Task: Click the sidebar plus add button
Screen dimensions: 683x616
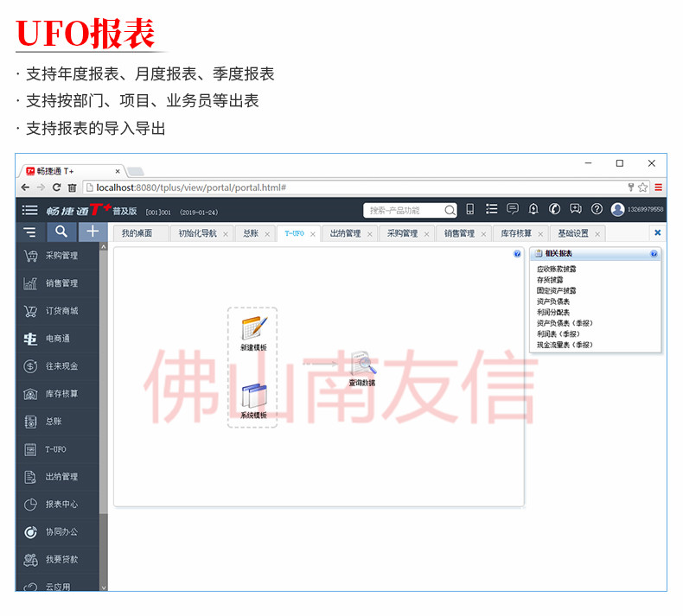Action: click(93, 232)
